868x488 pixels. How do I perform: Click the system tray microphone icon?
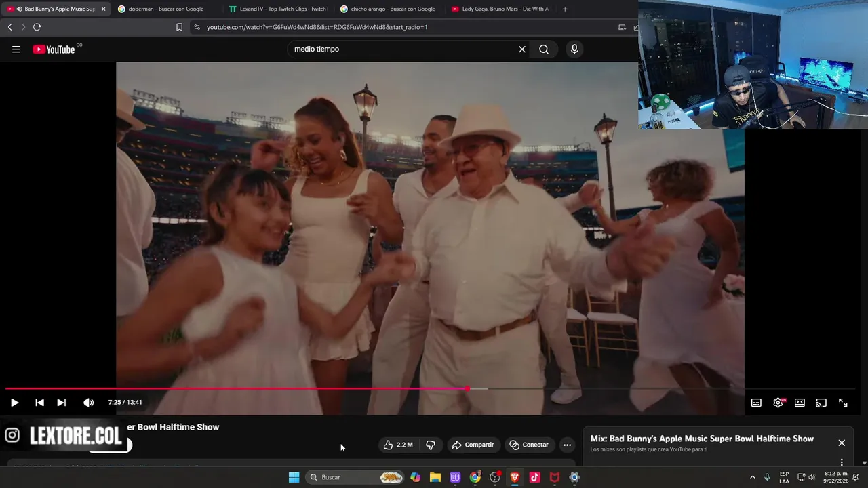click(x=767, y=477)
